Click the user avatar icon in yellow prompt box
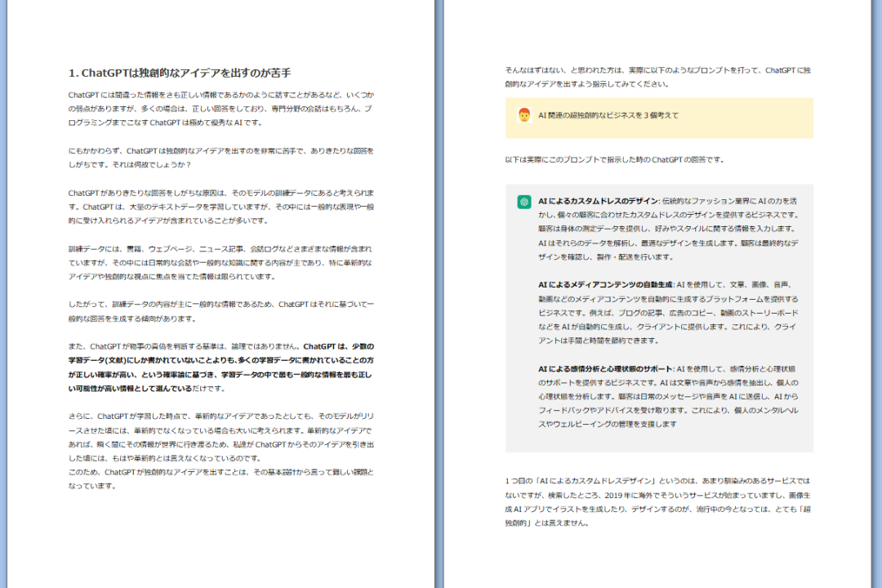 523,115
